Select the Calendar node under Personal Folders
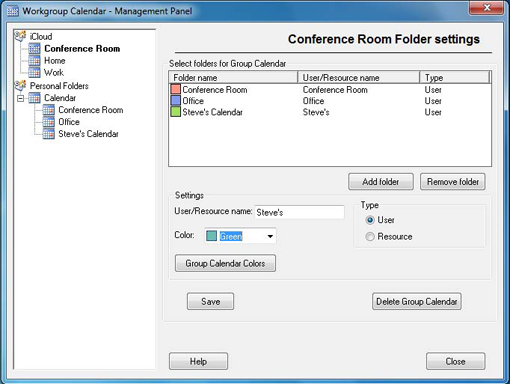This screenshot has width=510, height=384. pyautogui.click(x=60, y=98)
